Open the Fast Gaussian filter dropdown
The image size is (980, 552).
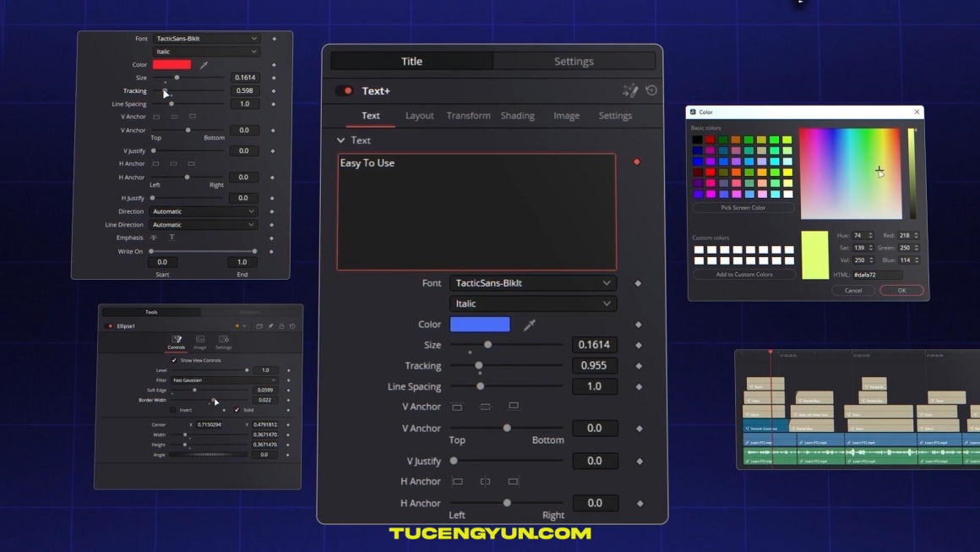point(224,380)
